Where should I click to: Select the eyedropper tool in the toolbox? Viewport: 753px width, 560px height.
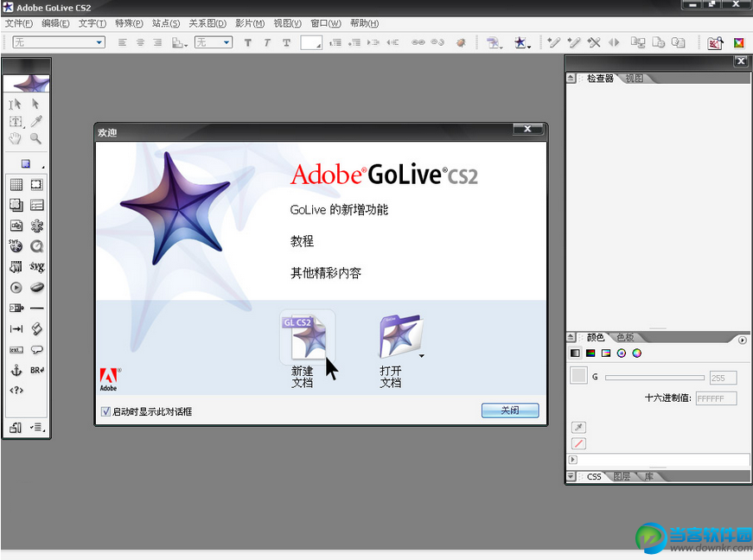point(36,121)
